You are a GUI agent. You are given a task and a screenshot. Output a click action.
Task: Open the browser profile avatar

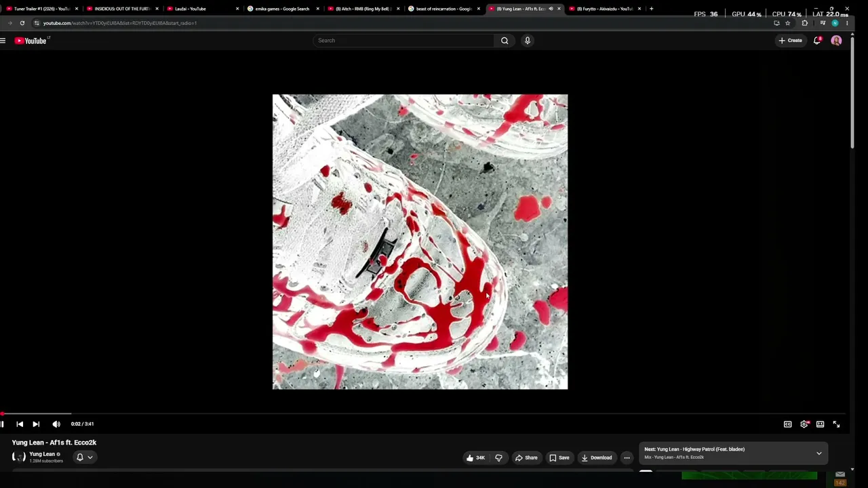(x=835, y=23)
